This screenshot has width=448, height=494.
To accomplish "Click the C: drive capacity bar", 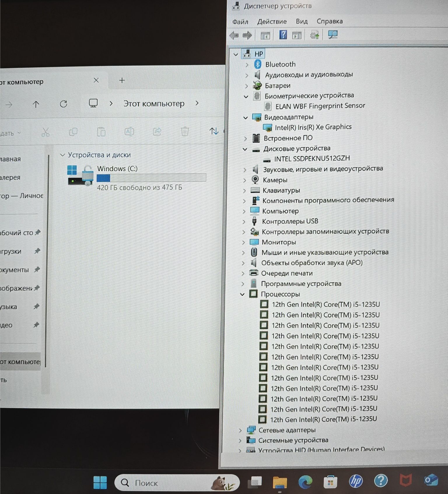I will 151,178.
